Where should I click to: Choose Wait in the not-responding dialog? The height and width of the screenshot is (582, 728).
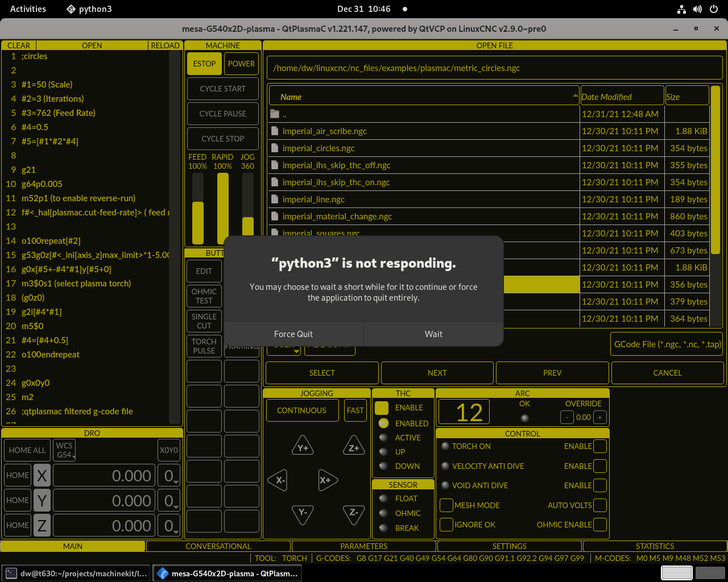[x=433, y=334]
